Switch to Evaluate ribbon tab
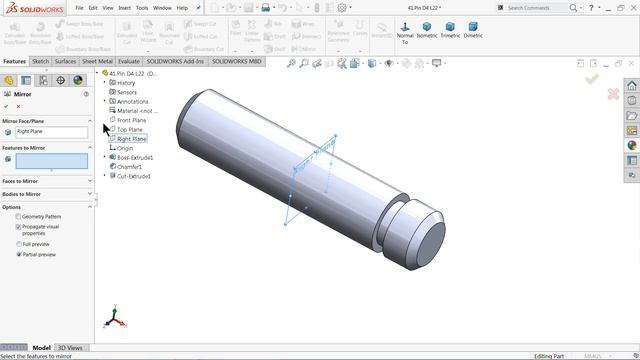This screenshot has height=360, width=640. pos(129,61)
